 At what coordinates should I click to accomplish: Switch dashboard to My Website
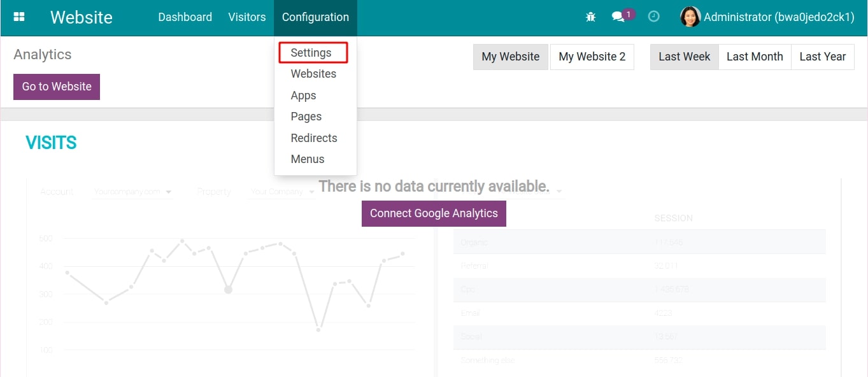pyautogui.click(x=510, y=57)
